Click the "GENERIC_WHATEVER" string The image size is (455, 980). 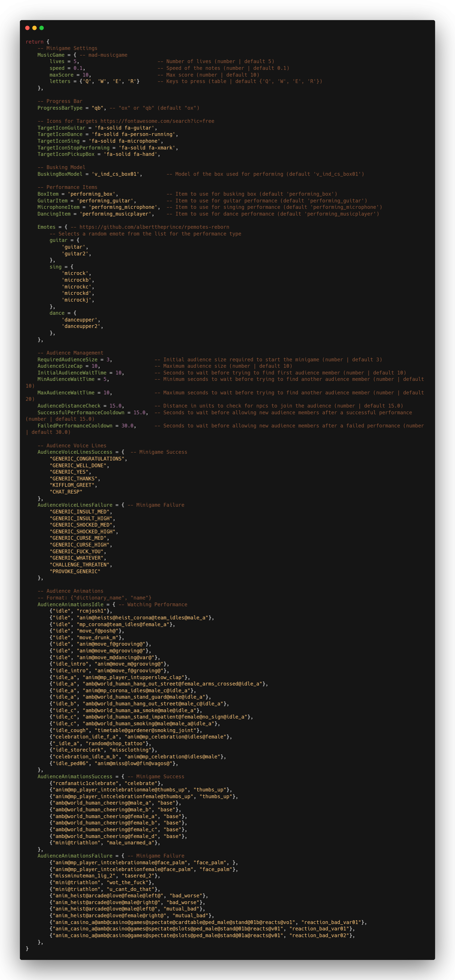76,558
